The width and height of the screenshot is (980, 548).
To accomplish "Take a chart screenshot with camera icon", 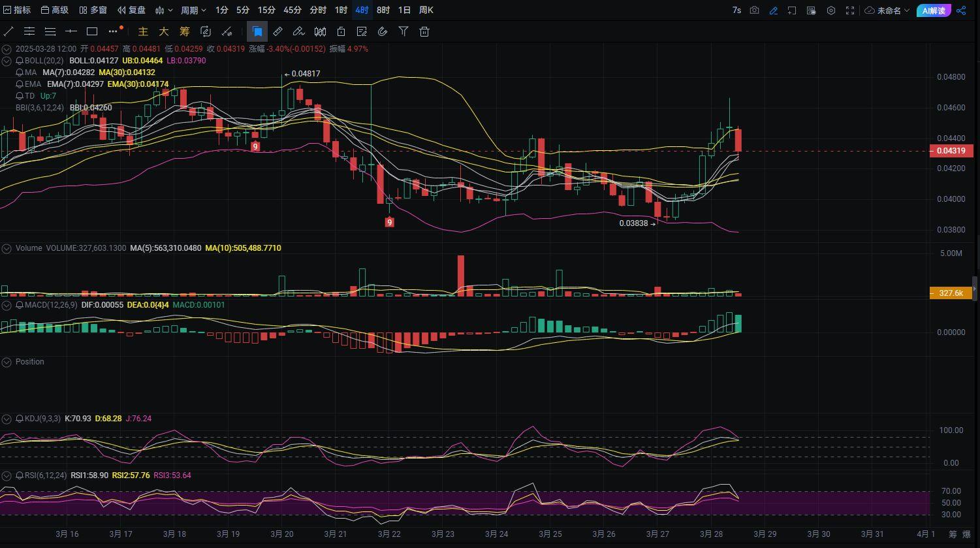I will pos(754,10).
